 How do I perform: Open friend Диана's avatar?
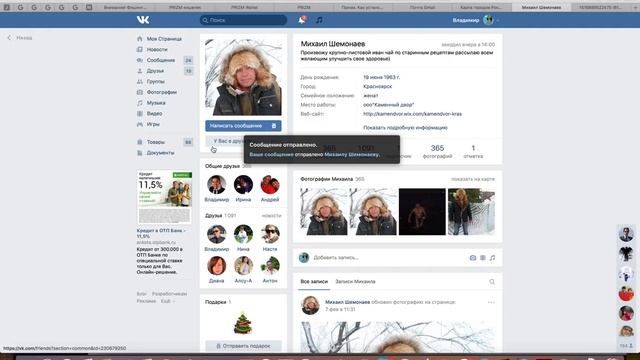pyautogui.click(x=216, y=266)
